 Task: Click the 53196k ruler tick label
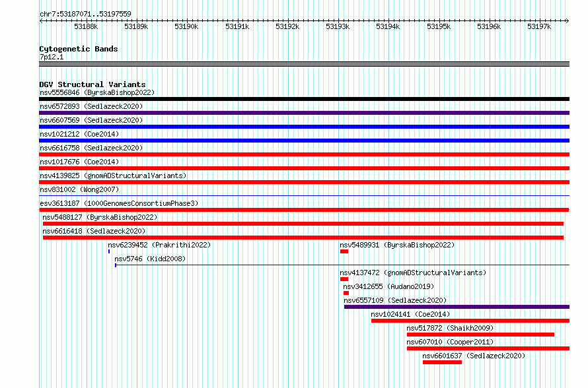(489, 26)
